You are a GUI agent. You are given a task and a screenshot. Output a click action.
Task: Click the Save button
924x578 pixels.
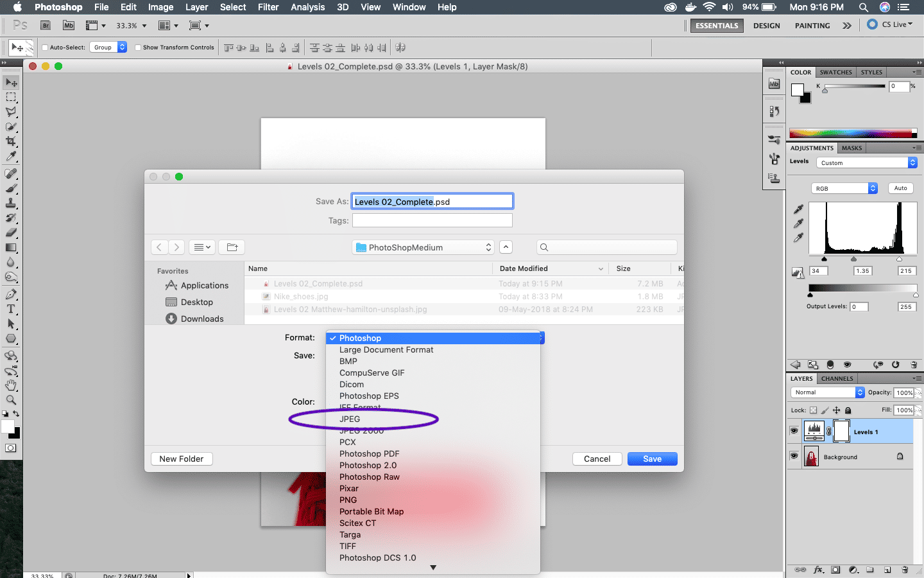pyautogui.click(x=652, y=459)
